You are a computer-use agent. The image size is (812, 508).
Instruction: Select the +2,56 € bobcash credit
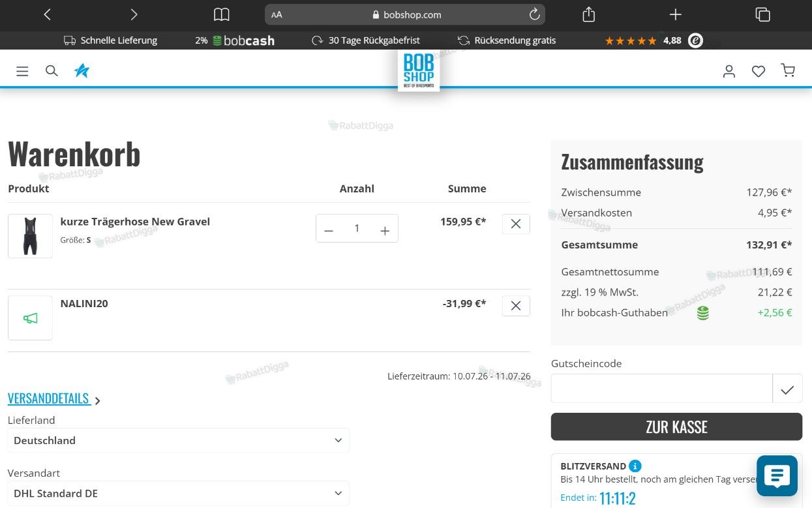pyautogui.click(x=775, y=312)
